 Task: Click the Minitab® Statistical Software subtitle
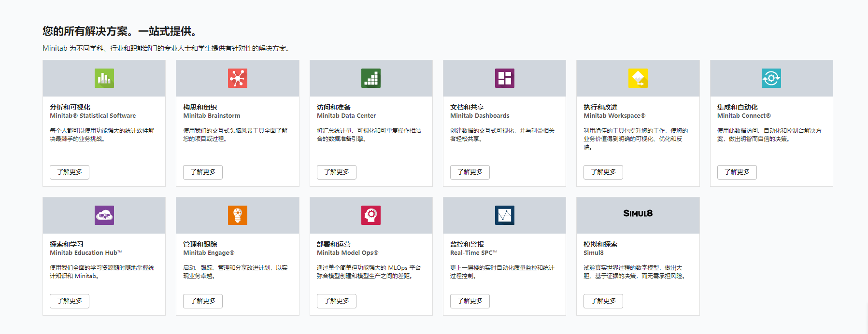[93, 116]
